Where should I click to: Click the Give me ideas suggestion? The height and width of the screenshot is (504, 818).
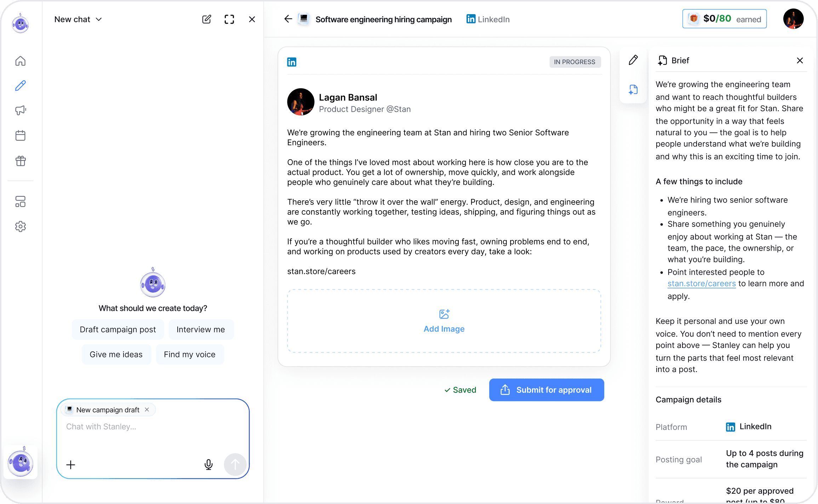[116, 354]
